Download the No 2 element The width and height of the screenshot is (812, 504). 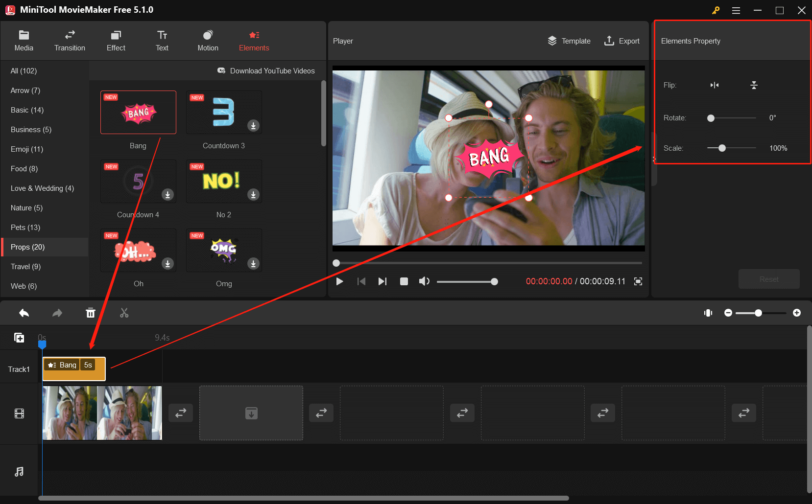click(253, 195)
